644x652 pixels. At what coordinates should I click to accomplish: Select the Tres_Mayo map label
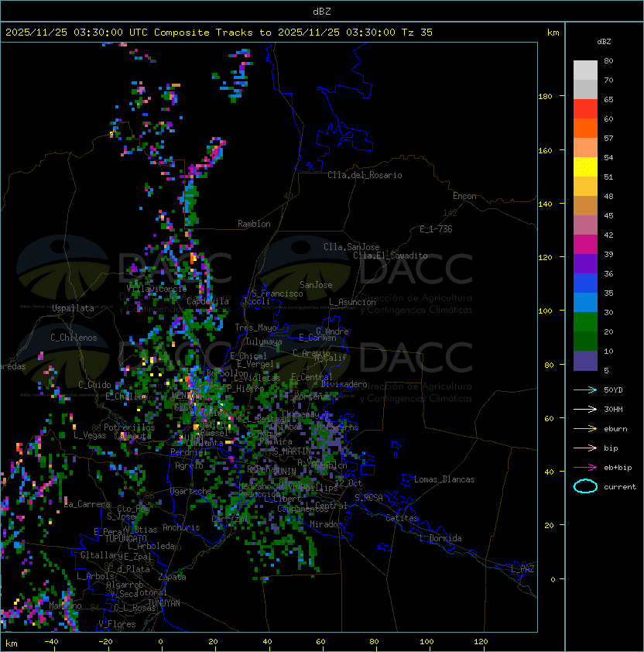[x=255, y=328]
